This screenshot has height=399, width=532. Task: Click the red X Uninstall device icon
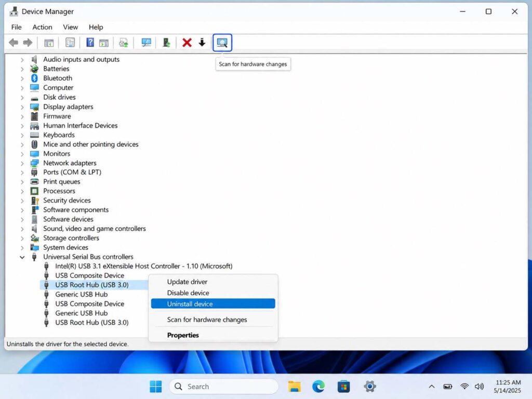coord(187,43)
